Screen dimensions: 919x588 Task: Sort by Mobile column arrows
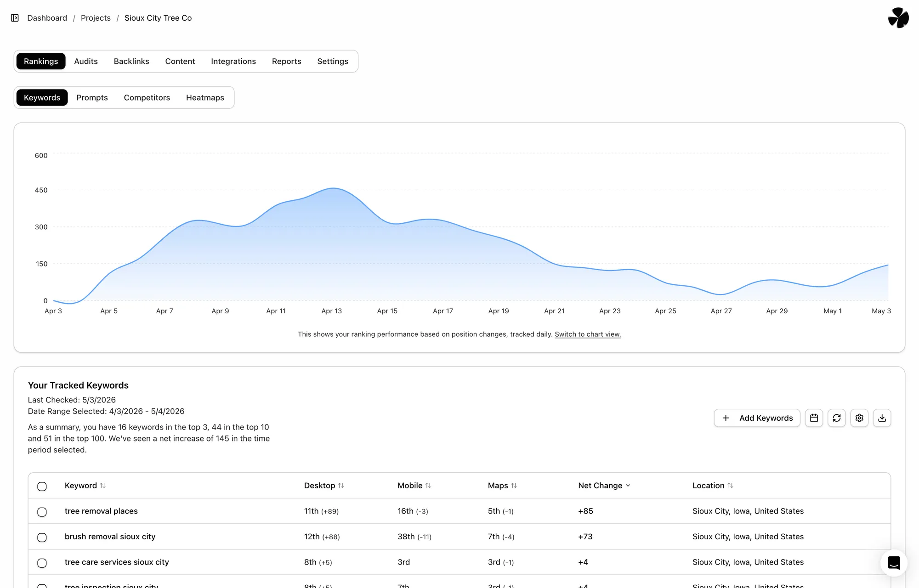(x=428, y=486)
